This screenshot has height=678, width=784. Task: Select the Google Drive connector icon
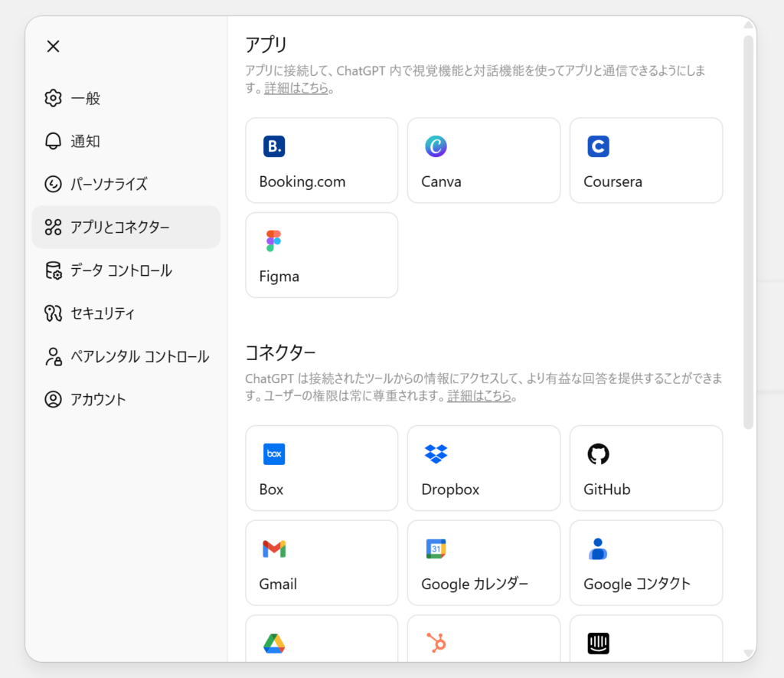tap(274, 644)
